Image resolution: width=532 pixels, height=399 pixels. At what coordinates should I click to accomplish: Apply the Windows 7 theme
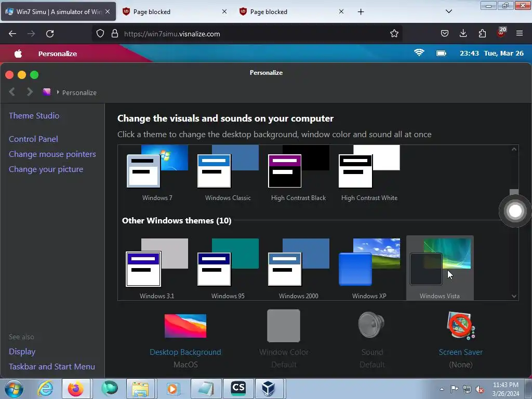click(x=157, y=174)
